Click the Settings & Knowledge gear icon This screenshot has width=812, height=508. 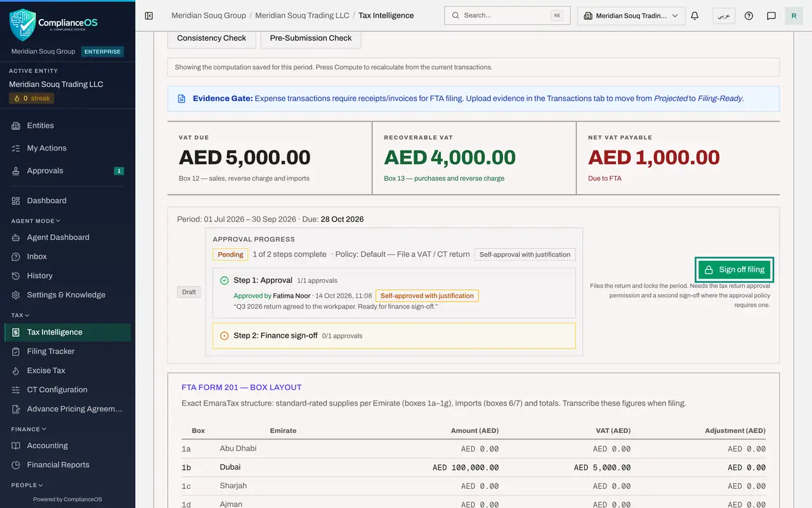point(16,295)
